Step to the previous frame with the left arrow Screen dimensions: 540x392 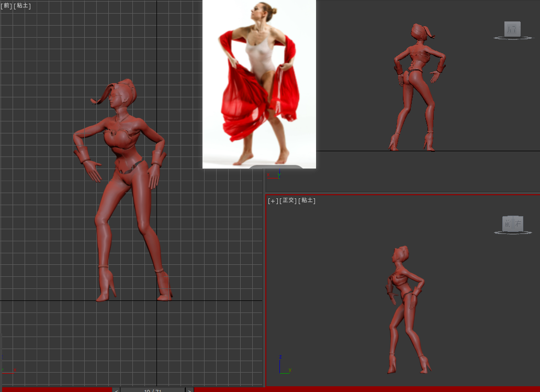click(x=116, y=390)
